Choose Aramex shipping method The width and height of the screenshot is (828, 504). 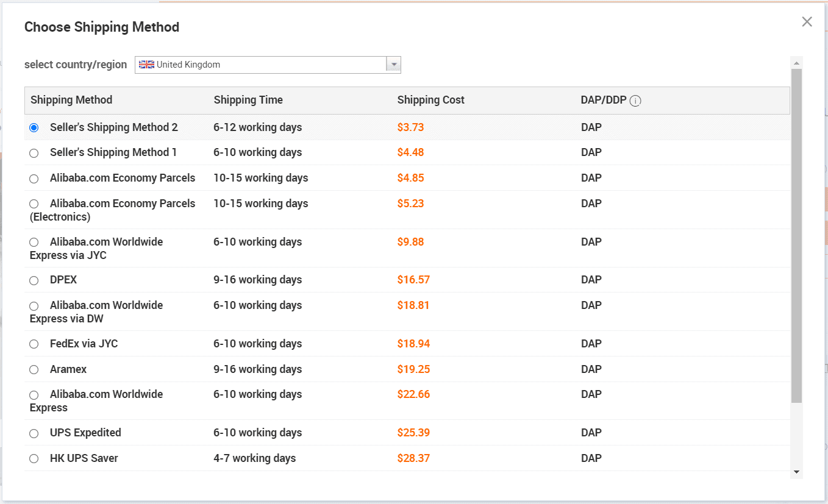(x=34, y=369)
